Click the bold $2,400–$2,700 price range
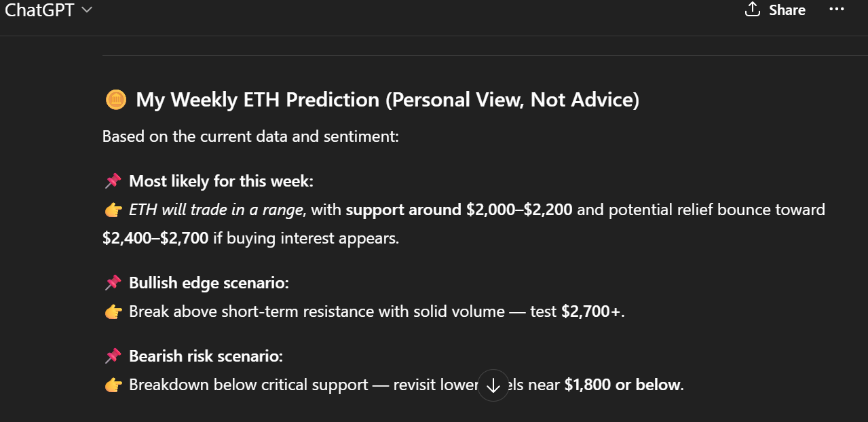868x422 pixels. [x=155, y=238]
